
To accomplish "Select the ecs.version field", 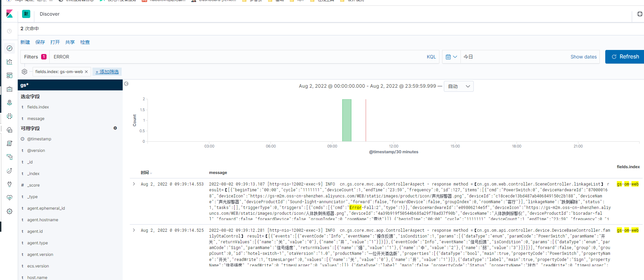I will coord(38,266).
